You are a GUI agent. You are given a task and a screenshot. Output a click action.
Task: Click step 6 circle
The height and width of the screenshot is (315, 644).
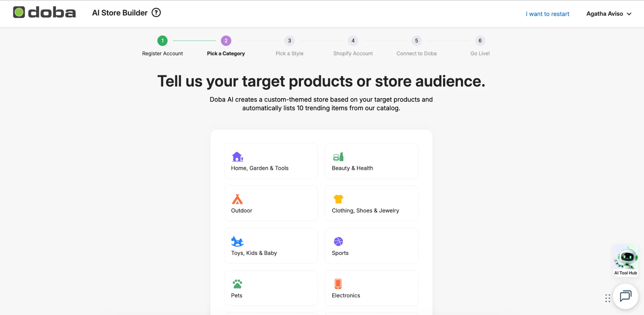tap(480, 41)
